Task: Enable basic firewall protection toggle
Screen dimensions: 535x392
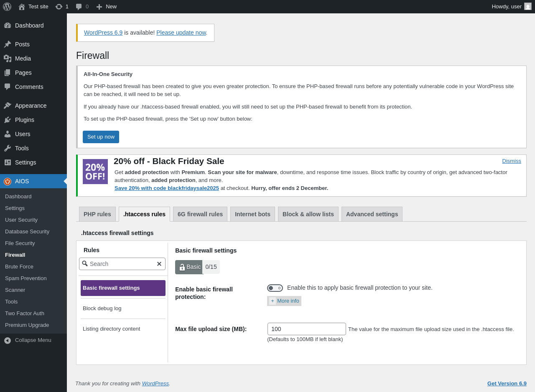Action: pyautogui.click(x=275, y=288)
